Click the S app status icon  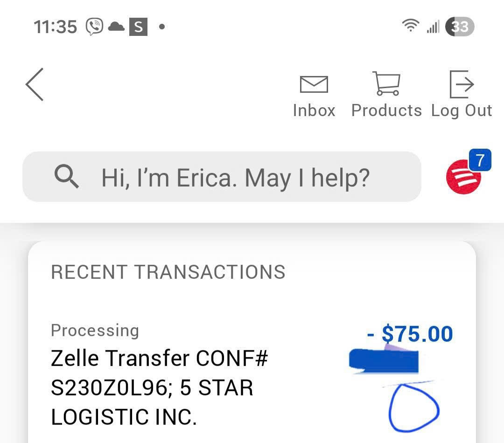coord(138,27)
